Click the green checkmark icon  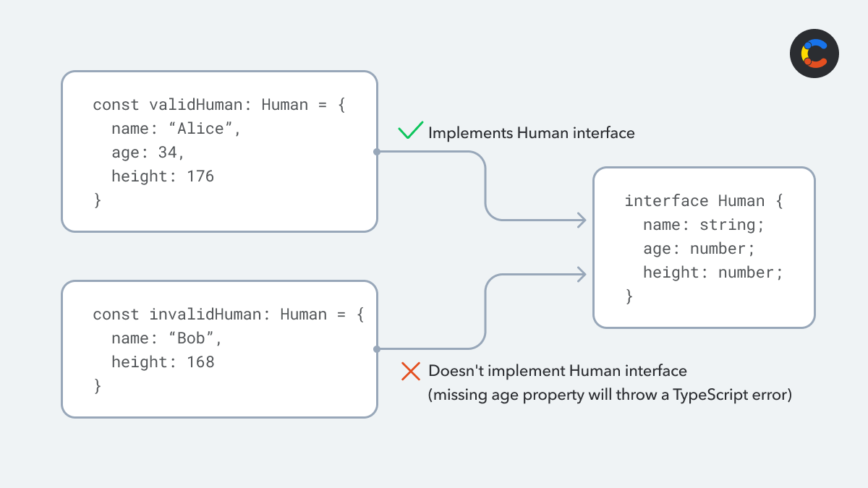pos(410,132)
